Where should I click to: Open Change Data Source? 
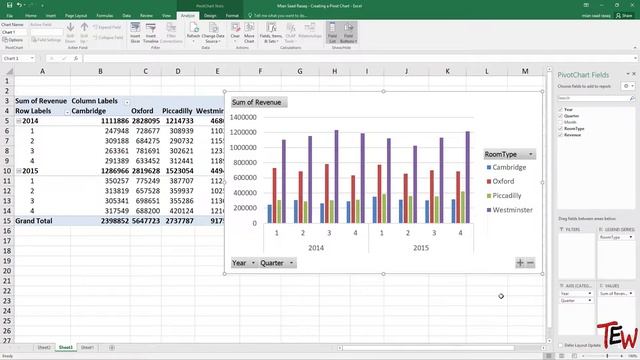click(213, 33)
